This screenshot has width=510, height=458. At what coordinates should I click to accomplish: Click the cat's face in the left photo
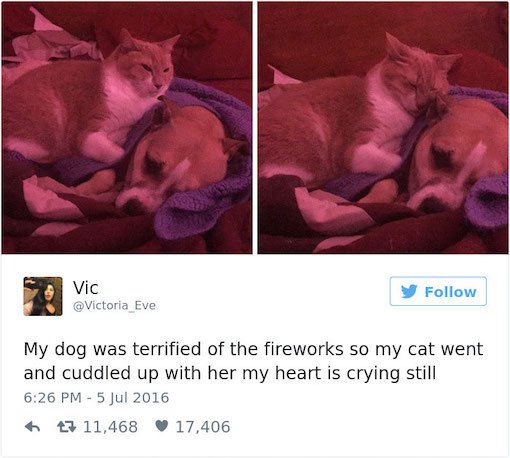tap(153, 72)
